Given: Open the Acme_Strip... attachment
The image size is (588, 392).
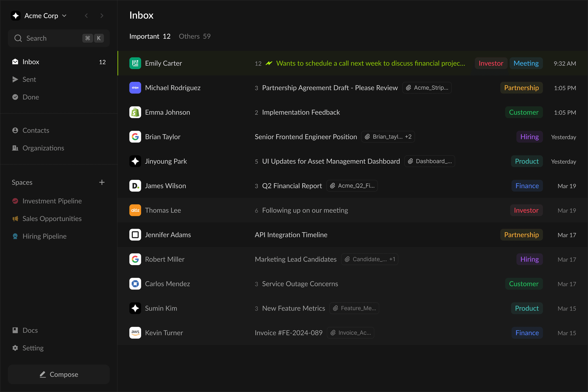Looking at the screenshot, I should [427, 88].
